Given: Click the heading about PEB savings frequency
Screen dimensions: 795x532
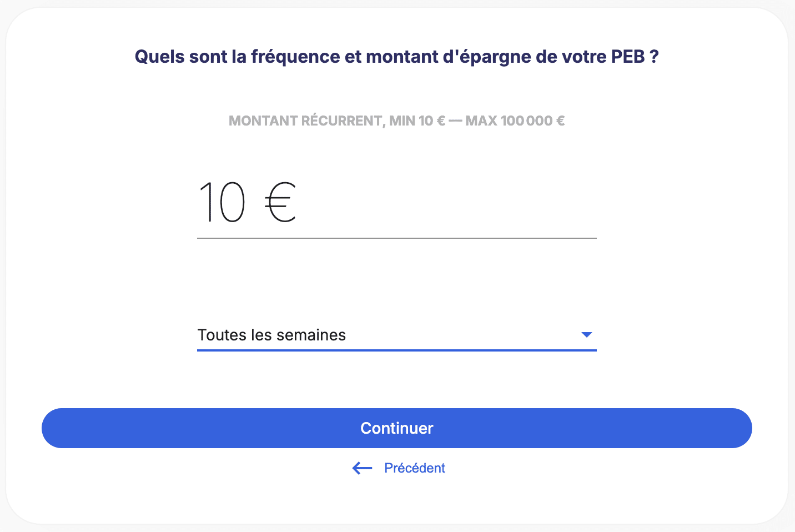Looking at the screenshot, I should tap(396, 57).
